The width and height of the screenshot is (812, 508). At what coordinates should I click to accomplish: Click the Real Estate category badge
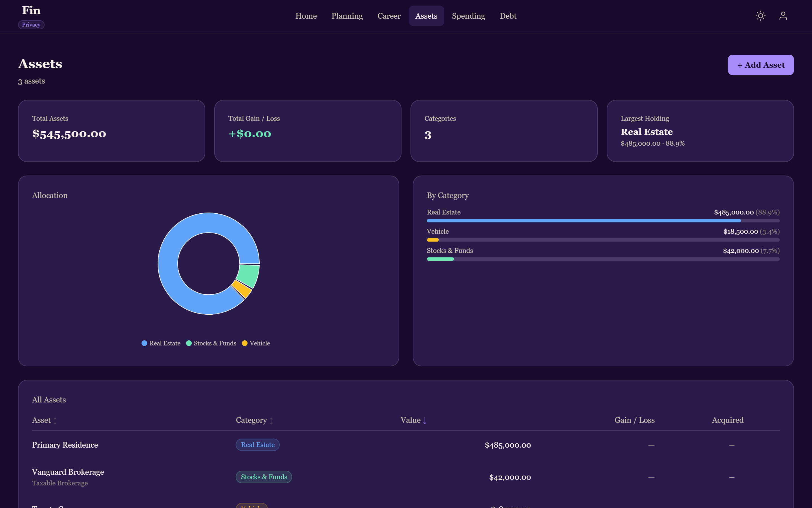point(258,445)
